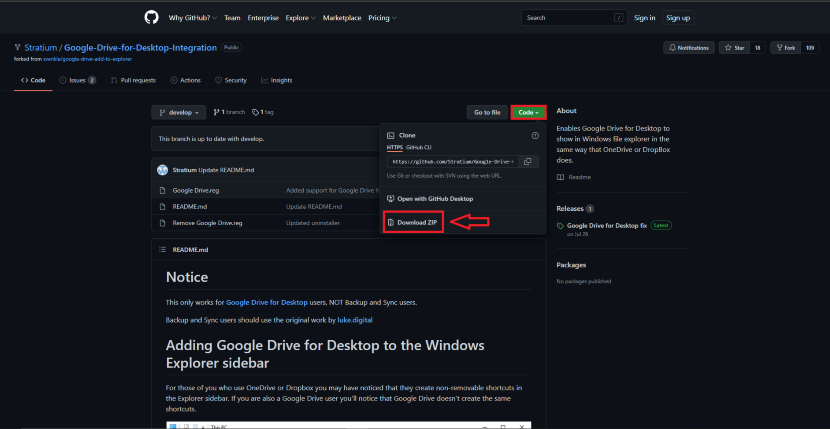This screenshot has height=429, width=830.
Task: Star the repository
Action: point(734,48)
